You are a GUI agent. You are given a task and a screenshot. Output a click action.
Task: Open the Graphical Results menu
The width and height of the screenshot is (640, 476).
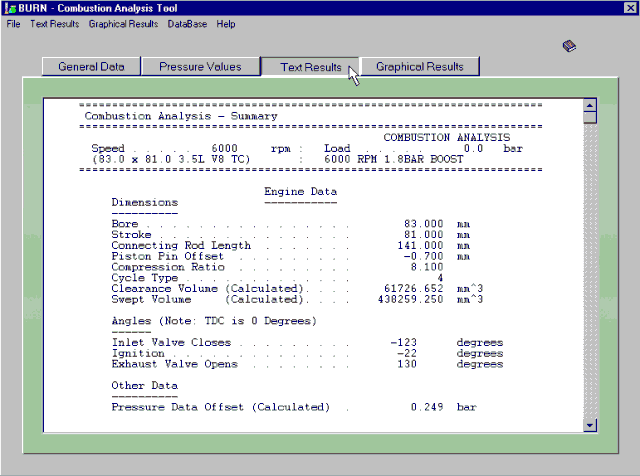coord(123,24)
